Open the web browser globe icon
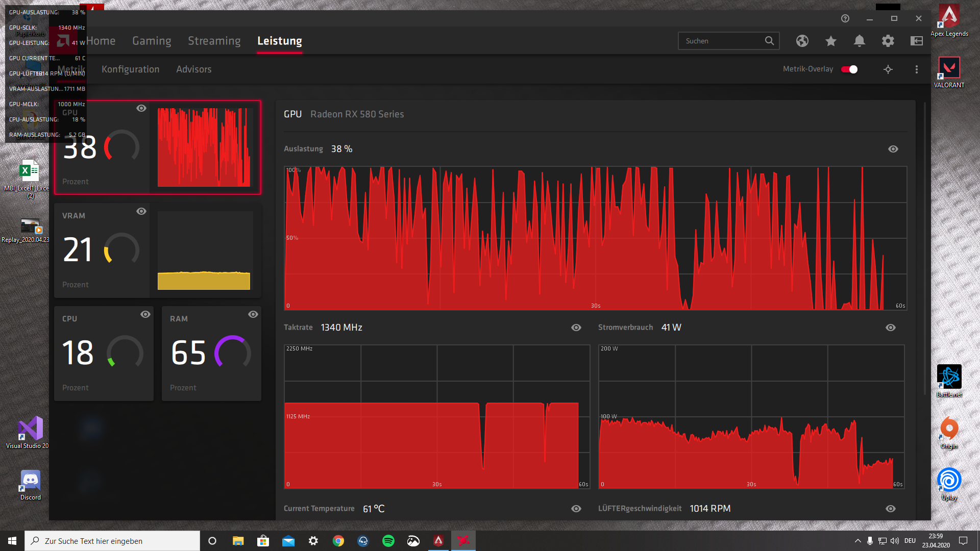The image size is (980, 551). tap(802, 41)
